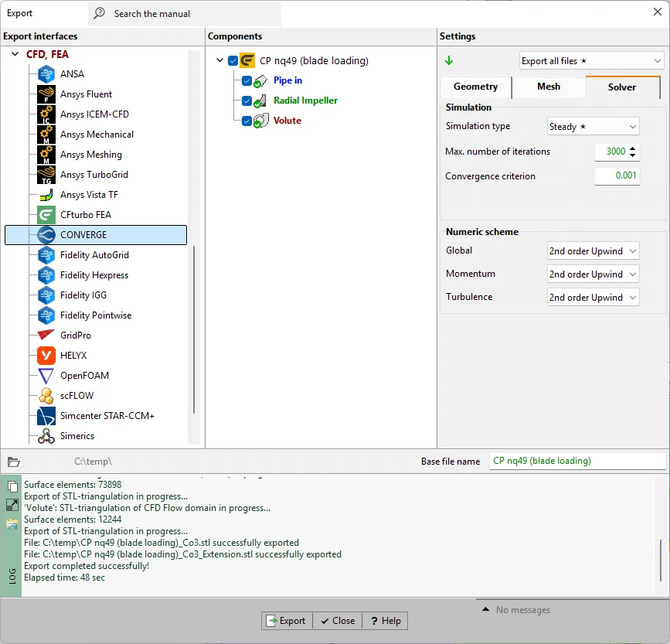Open Help with the Help button

[x=385, y=621]
